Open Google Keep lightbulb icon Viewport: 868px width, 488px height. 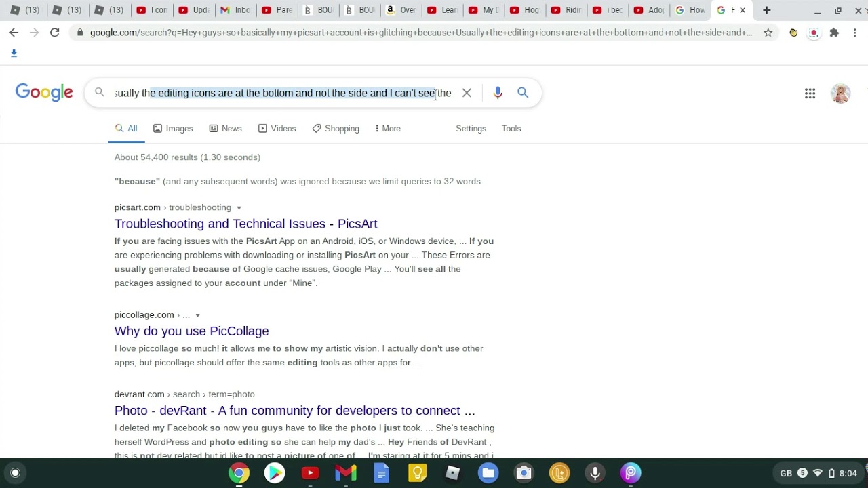pyautogui.click(x=417, y=473)
